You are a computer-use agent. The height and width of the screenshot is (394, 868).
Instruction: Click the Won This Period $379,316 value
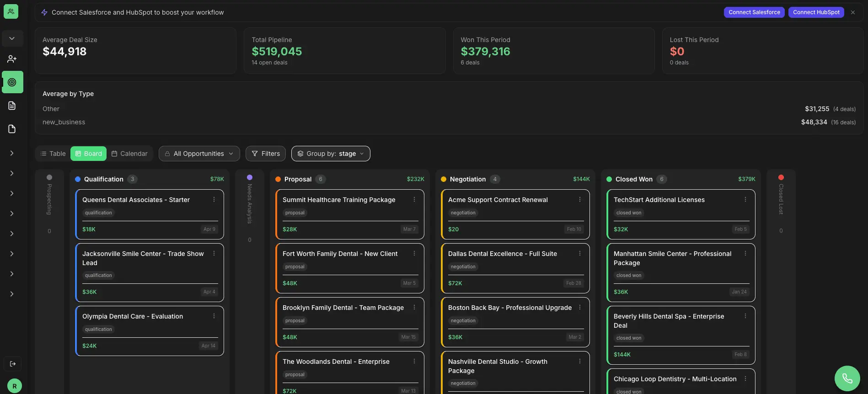485,51
